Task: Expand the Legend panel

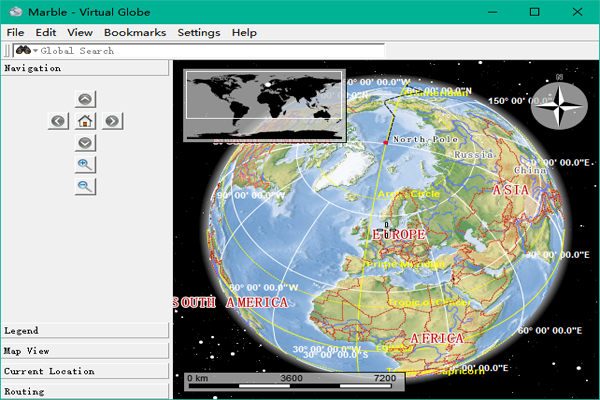Action: click(85, 331)
